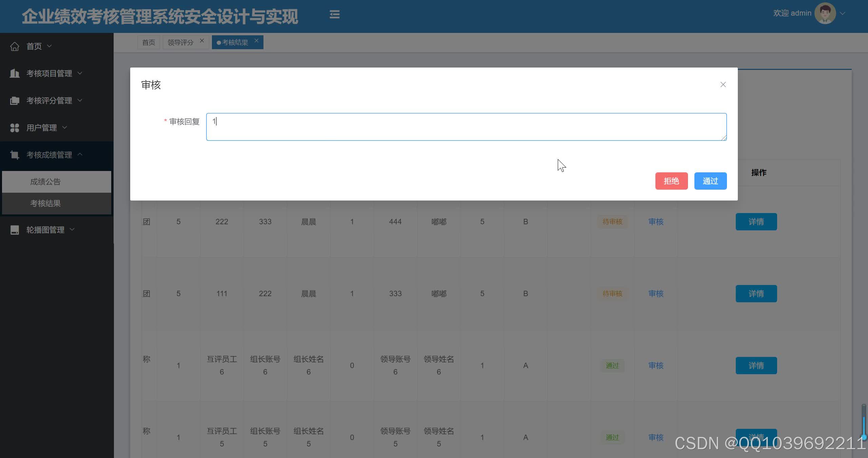Close the 审核 dialog with X
Screen dimensions: 868x458
723,84
